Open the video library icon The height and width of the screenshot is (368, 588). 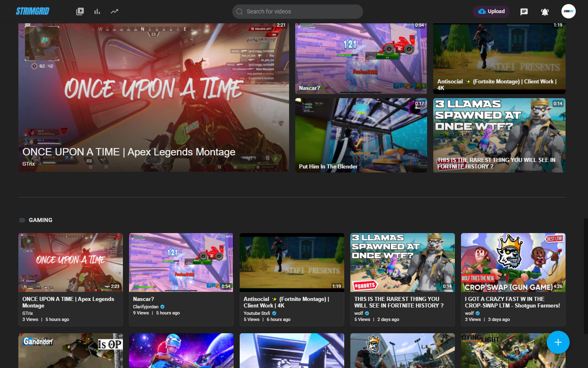click(80, 11)
